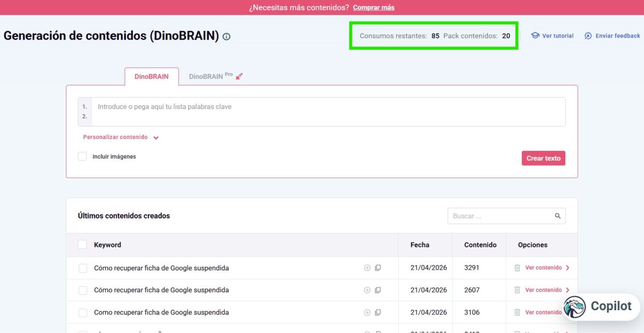The height and width of the screenshot is (333, 644).
Task: Click the Pack contenidos value 20
Action: [506, 36]
